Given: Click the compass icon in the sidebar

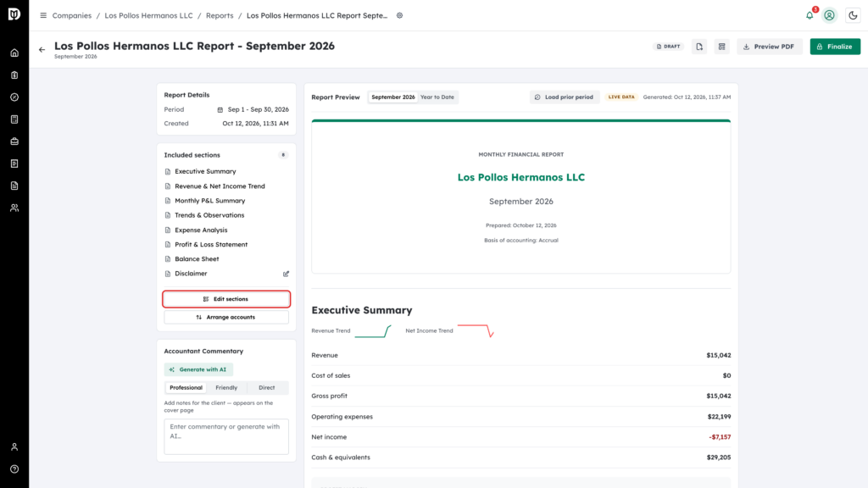Looking at the screenshot, I should 14,97.
